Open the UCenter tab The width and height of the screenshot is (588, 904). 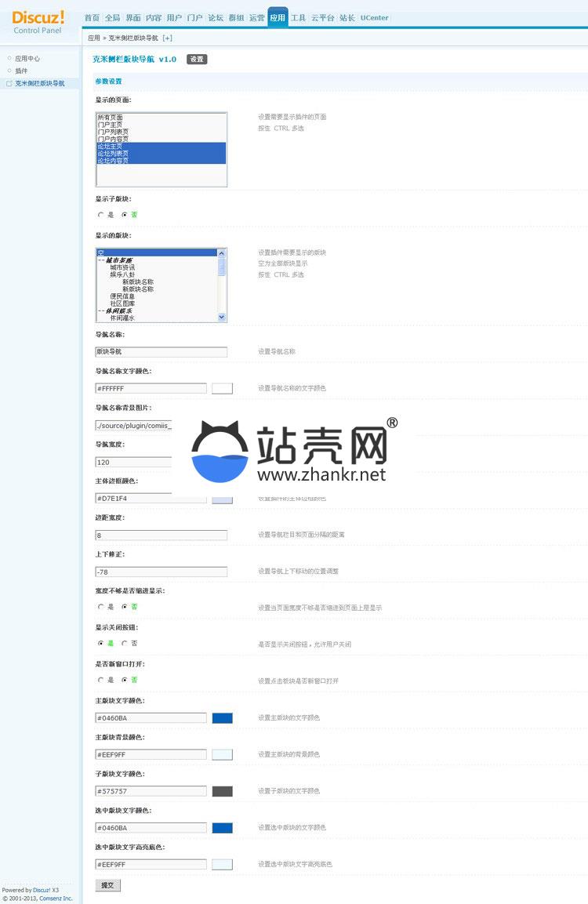[374, 17]
